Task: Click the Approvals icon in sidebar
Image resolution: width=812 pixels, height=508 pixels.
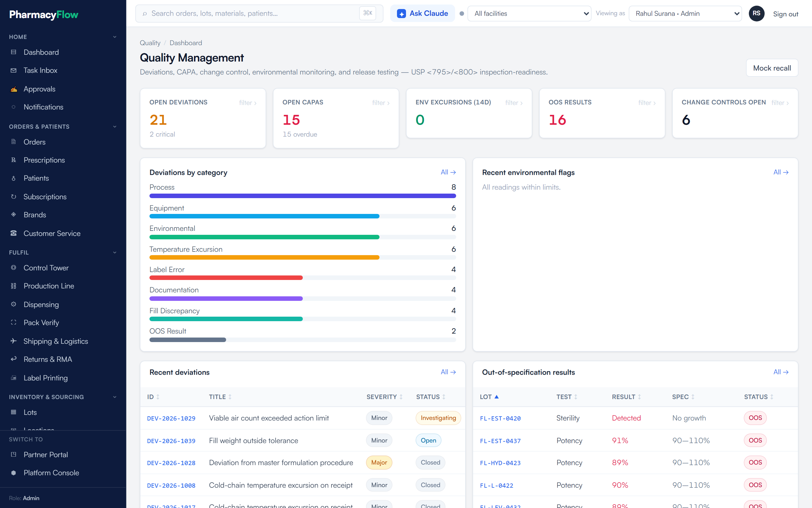Action: (x=14, y=89)
